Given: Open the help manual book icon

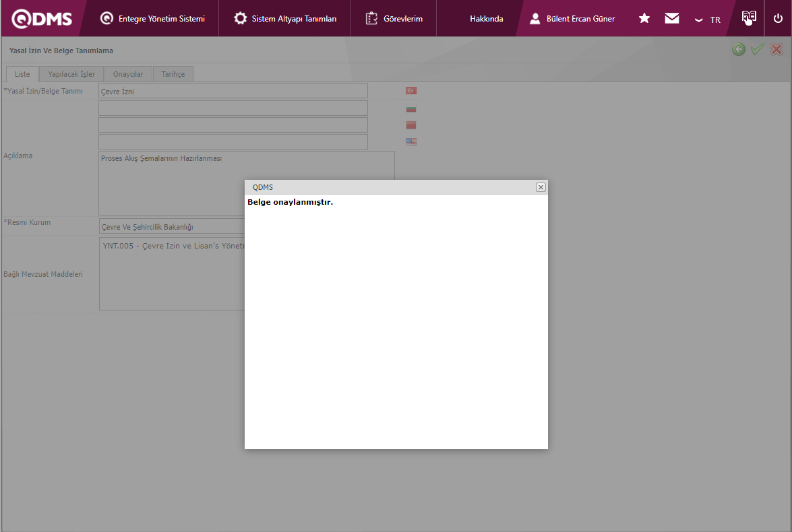Looking at the screenshot, I should 749,18.
